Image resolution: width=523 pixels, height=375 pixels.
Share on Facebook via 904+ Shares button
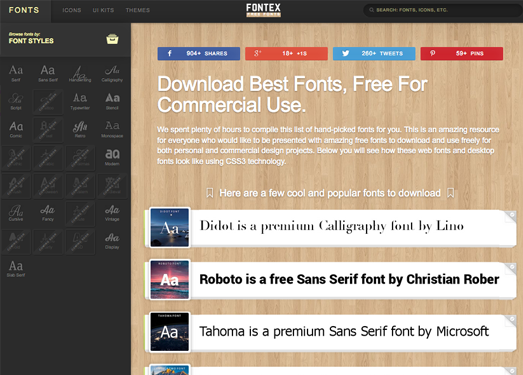click(199, 53)
